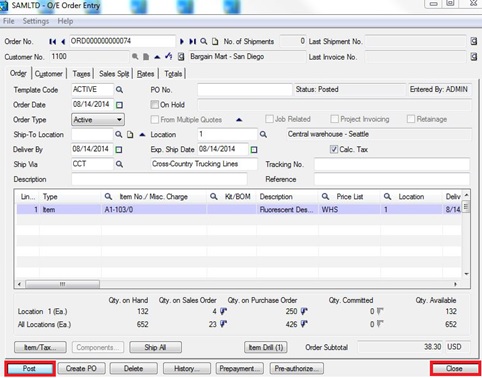Image resolution: width=482 pixels, height=378 pixels.
Task: Click the Ship All button
Action: pos(155,347)
